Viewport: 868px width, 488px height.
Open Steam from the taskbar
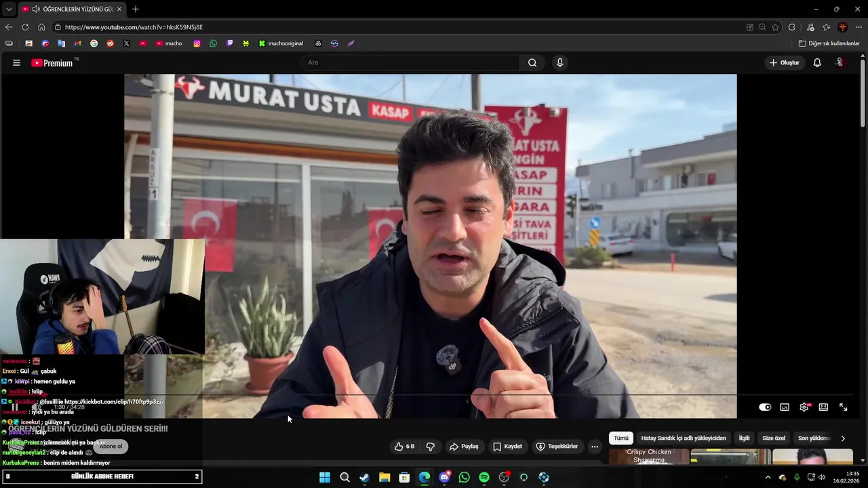tap(364, 477)
